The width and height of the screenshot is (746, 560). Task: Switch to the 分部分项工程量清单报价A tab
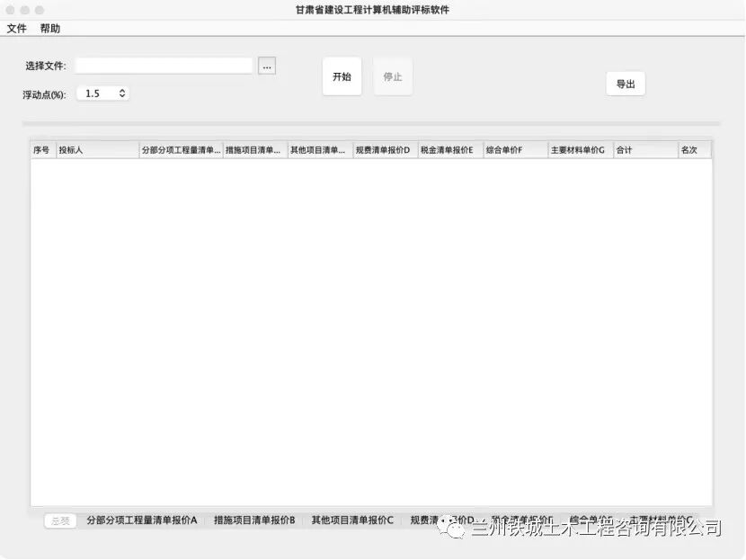click(x=142, y=520)
